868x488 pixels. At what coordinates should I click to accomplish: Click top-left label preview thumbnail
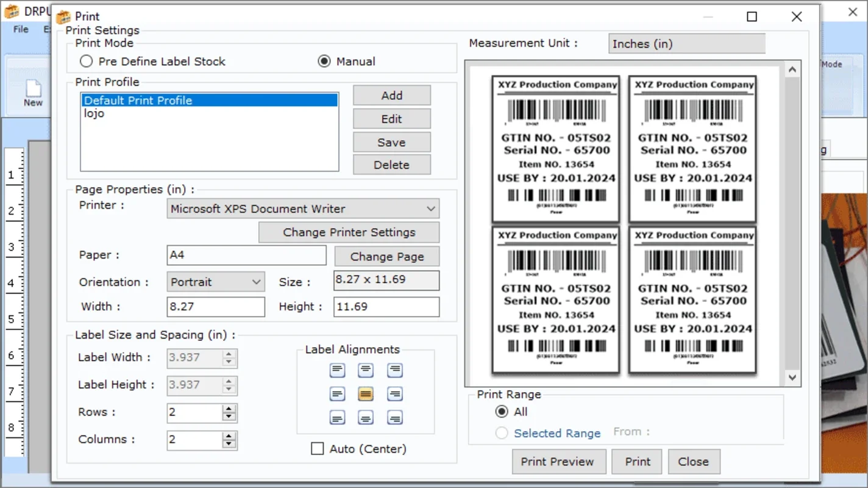[x=556, y=149]
